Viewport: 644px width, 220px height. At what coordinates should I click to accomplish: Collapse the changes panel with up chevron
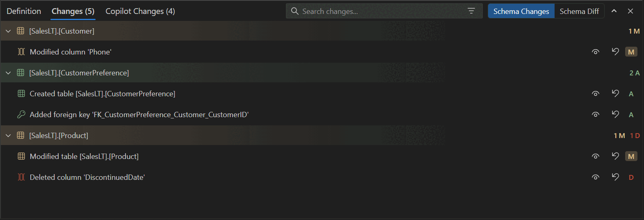click(x=614, y=11)
